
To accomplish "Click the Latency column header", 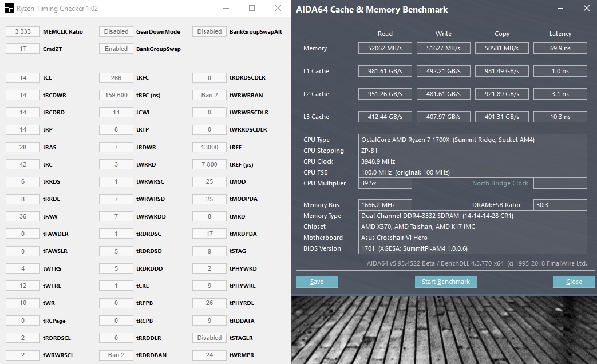I will (x=560, y=34).
